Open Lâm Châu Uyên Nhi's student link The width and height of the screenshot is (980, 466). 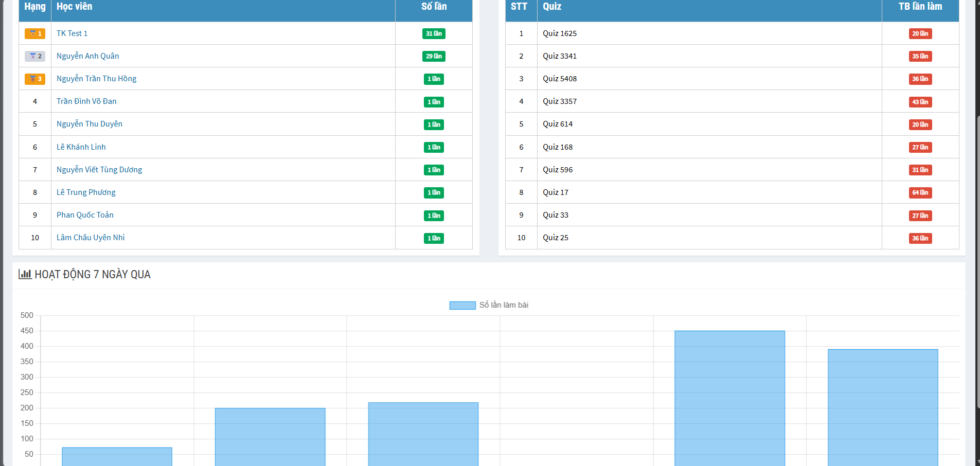(91, 238)
